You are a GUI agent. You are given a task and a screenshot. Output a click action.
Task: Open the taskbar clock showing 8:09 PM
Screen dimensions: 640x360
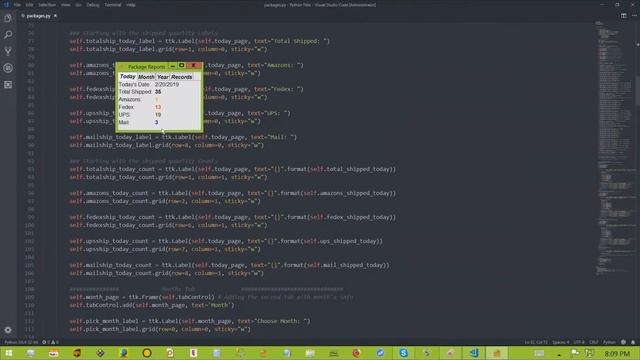[x=617, y=353]
